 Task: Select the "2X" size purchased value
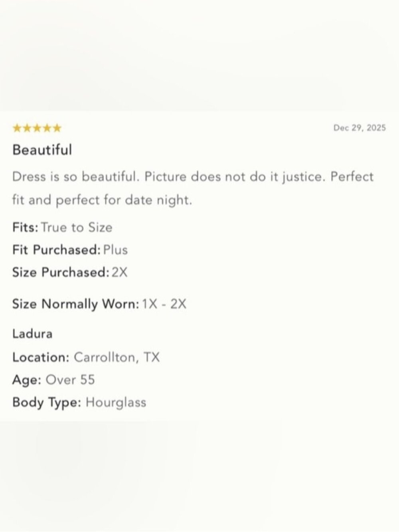[119, 272]
